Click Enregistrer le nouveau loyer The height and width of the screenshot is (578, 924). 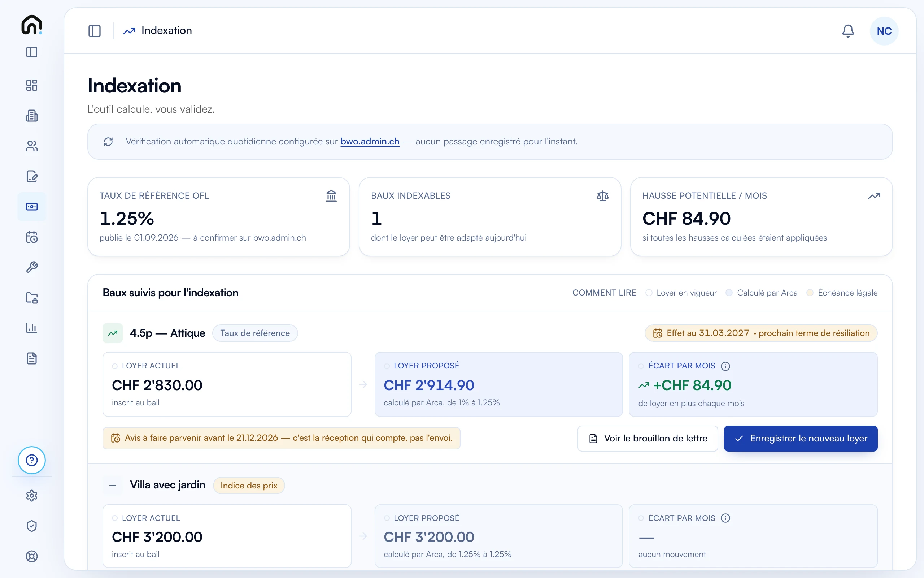point(801,439)
